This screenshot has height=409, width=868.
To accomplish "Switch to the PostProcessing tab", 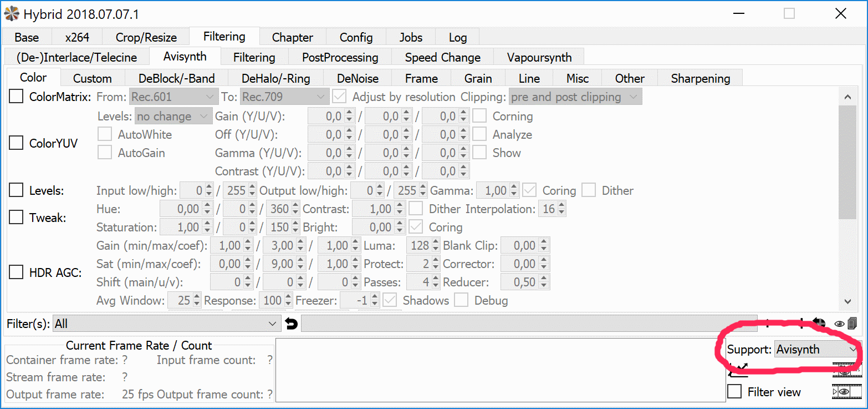I will point(340,57).
